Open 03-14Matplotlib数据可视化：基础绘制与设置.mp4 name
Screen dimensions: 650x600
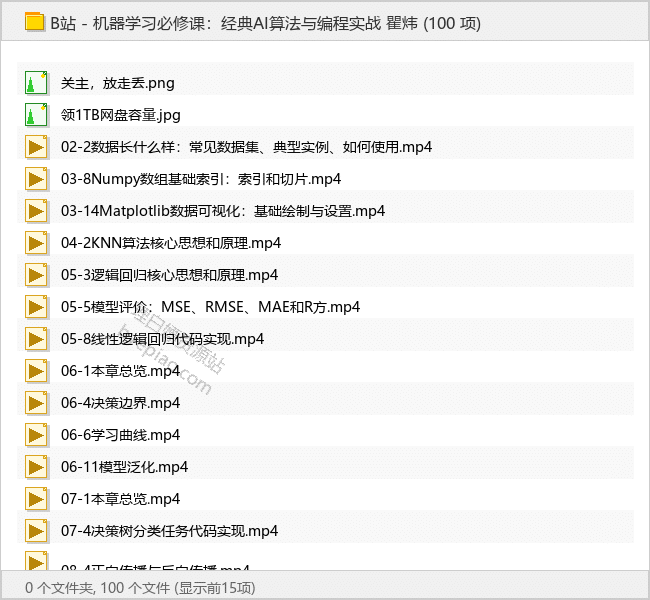pos(223,211)
